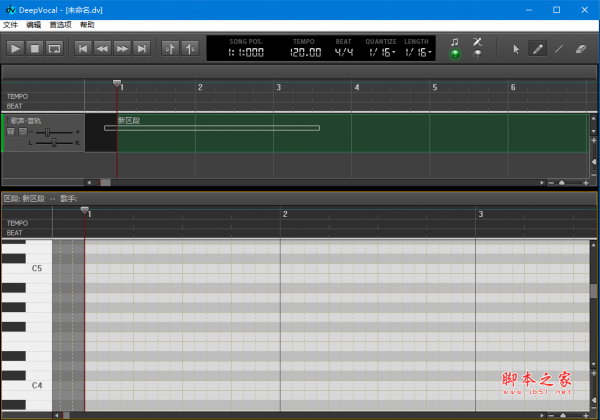This screenshot has width=600, height=420.
Task: Toggle the gray light under the crossed-arrows icon
Action: [477, 54]
